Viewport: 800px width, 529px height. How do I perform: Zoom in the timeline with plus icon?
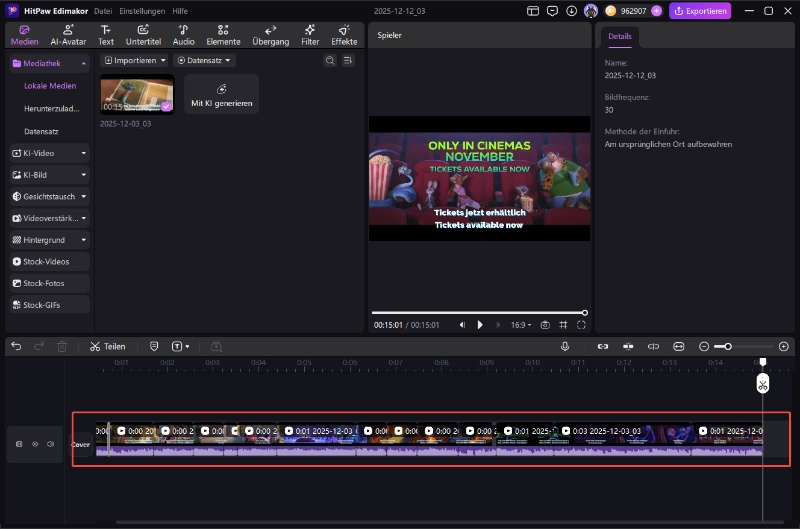pyautogui.click(x=784, y=346)
